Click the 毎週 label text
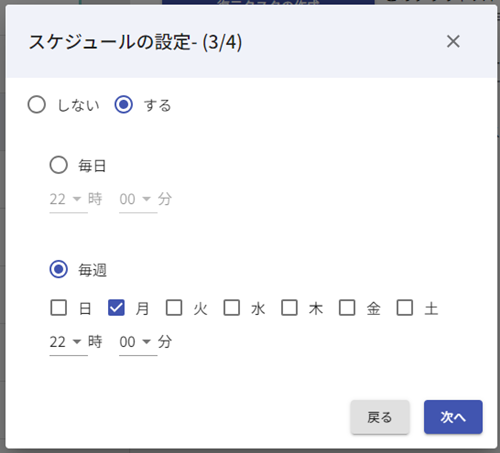500x453 pixels. click(x=92, y=270)
